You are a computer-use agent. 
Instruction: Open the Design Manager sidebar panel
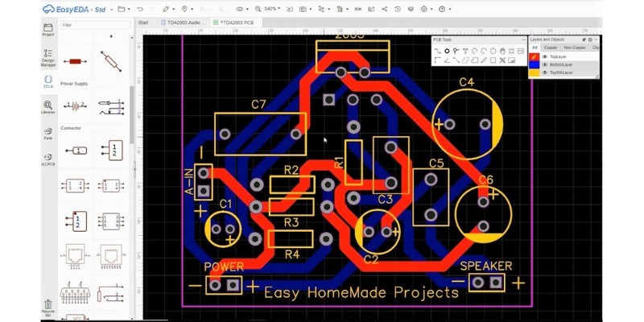coord(48,58)
